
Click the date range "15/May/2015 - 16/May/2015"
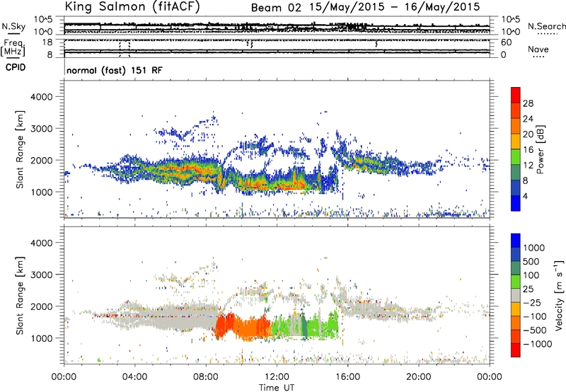pyautogui.click(x=395, y=7)
